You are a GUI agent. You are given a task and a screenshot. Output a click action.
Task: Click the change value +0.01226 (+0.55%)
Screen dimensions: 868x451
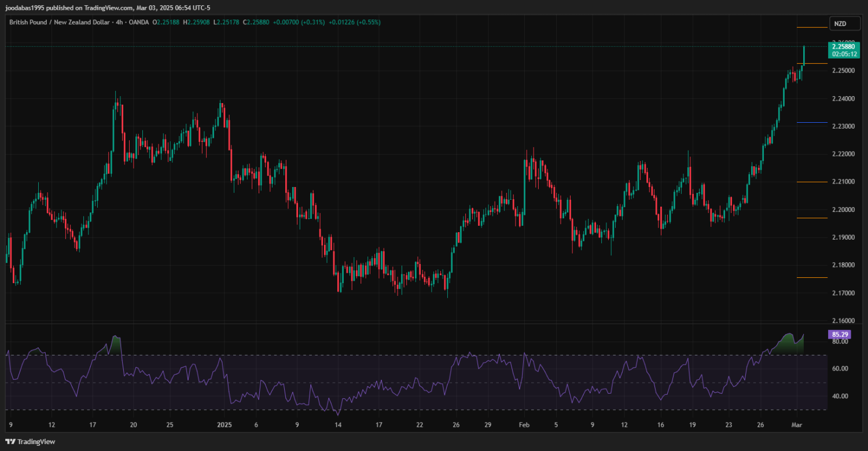(355, 22)
